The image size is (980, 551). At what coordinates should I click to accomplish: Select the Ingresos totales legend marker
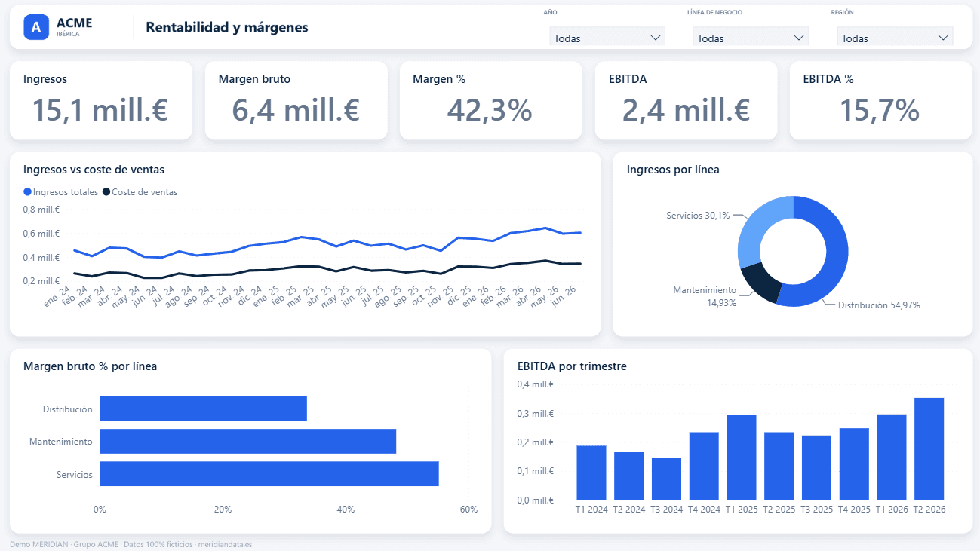pos(28,192)
